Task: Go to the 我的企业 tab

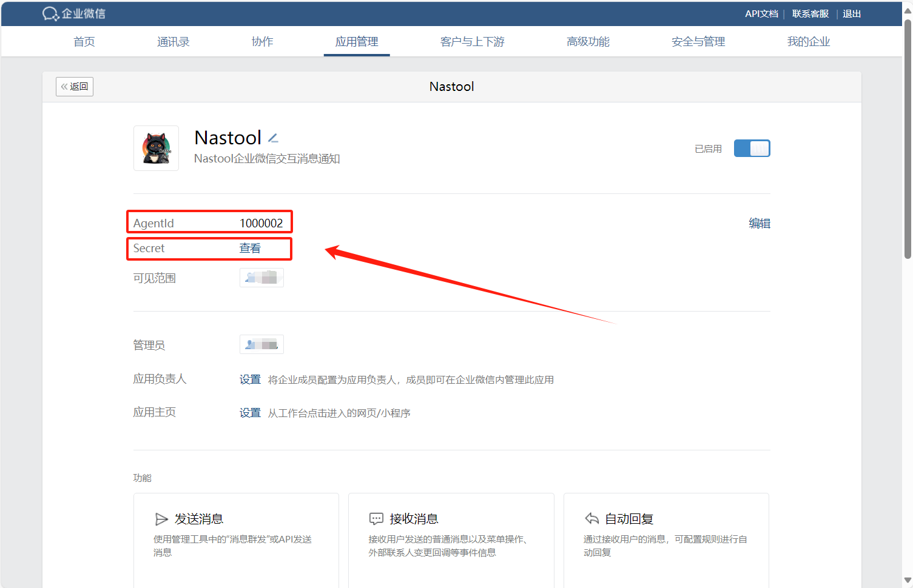Action: tap(808, 42)
